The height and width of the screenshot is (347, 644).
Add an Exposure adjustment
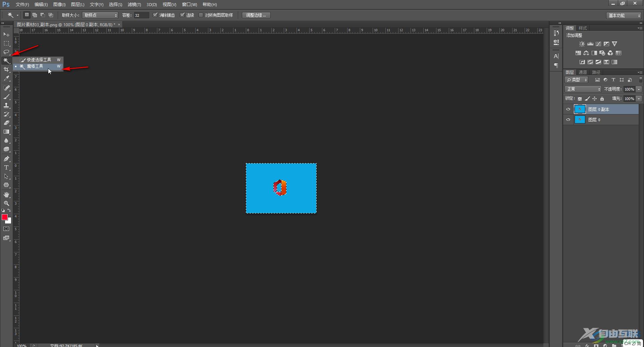click(x=606, y=44)
